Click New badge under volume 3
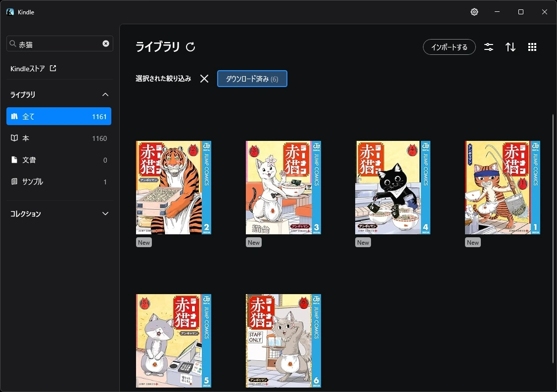The width and height of the screenshot is (557, 392). point(254,243)
